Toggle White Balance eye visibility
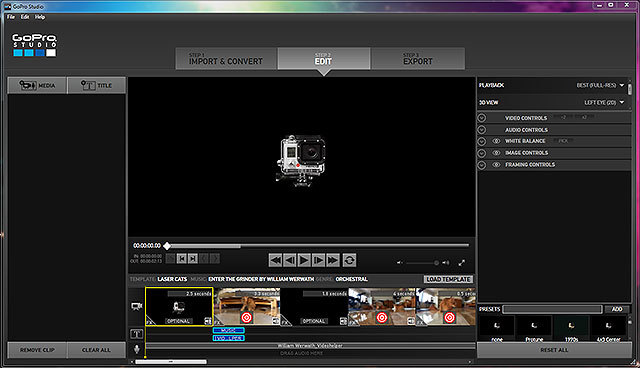The height and width of the screenshot is (368, 640). tap(496, 141)
